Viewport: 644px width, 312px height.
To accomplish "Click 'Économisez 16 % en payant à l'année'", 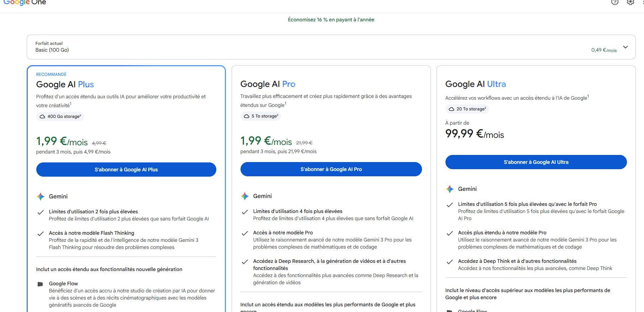I will coord(331,20).
